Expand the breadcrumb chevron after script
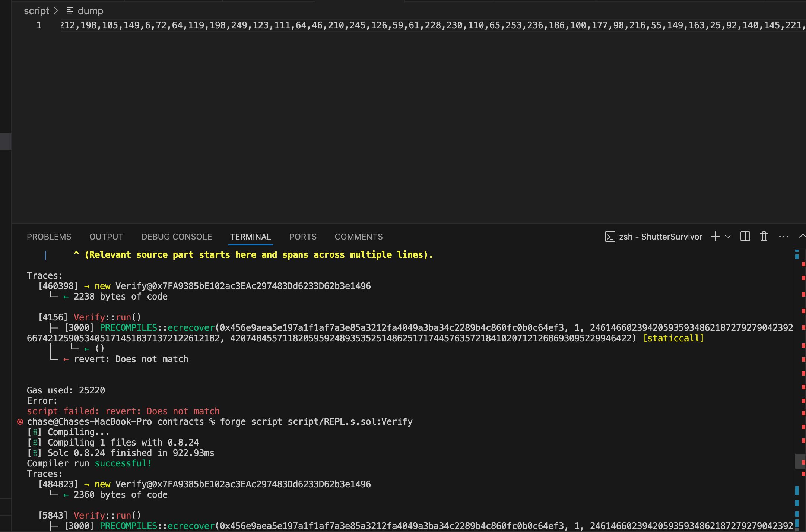The image size is (806, 532). [56, 11]
